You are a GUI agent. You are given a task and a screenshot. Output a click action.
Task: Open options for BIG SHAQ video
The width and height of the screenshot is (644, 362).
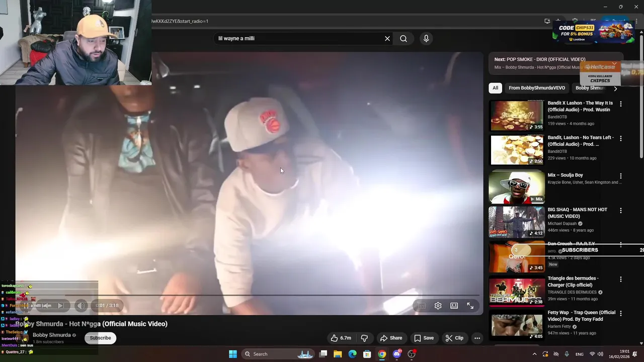tap(620, 210)
